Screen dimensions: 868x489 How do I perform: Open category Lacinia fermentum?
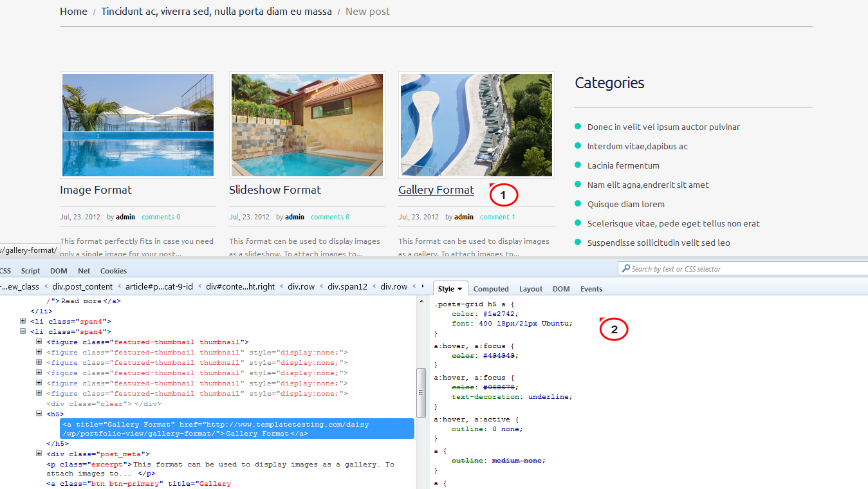(x=623, y=165)
